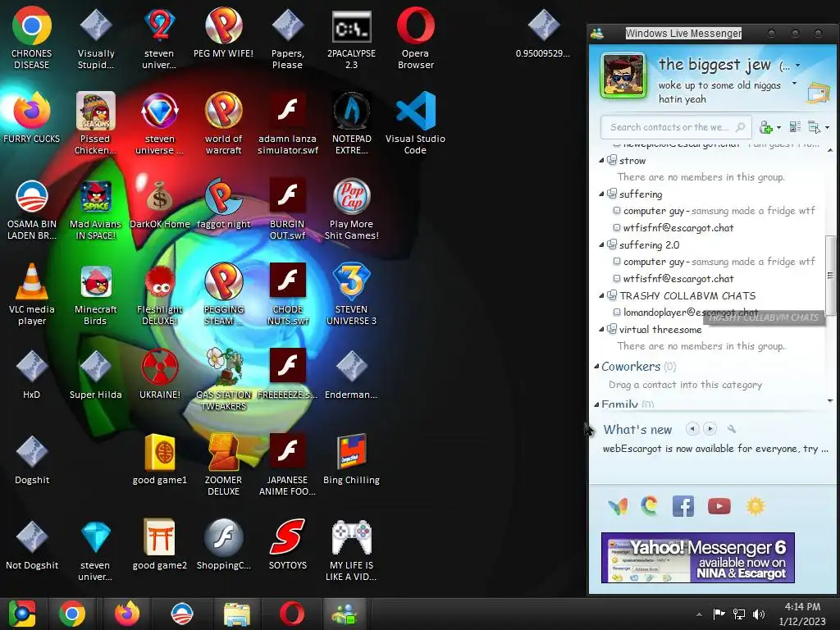Collapse the TRASHY COLLABVM CHATS group
Image resolution: width=840 pixels, height=630 pixels.
[601, 295]
